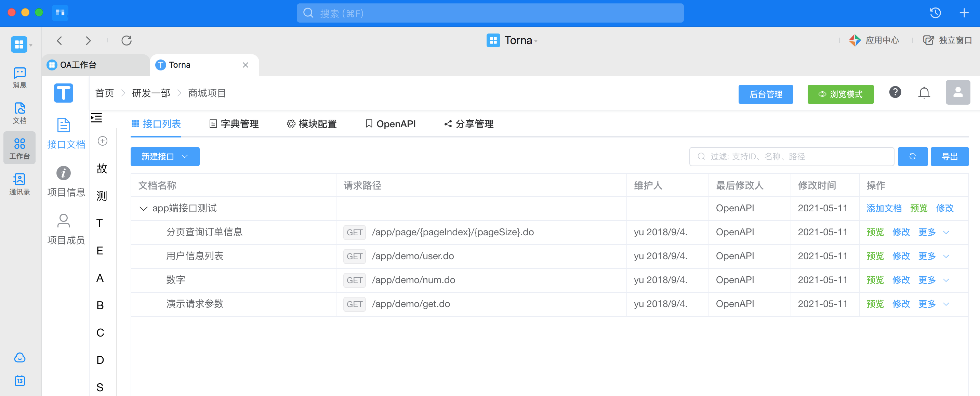Click 修改 for 演示请求参数 row

click(x=901, y=304)
